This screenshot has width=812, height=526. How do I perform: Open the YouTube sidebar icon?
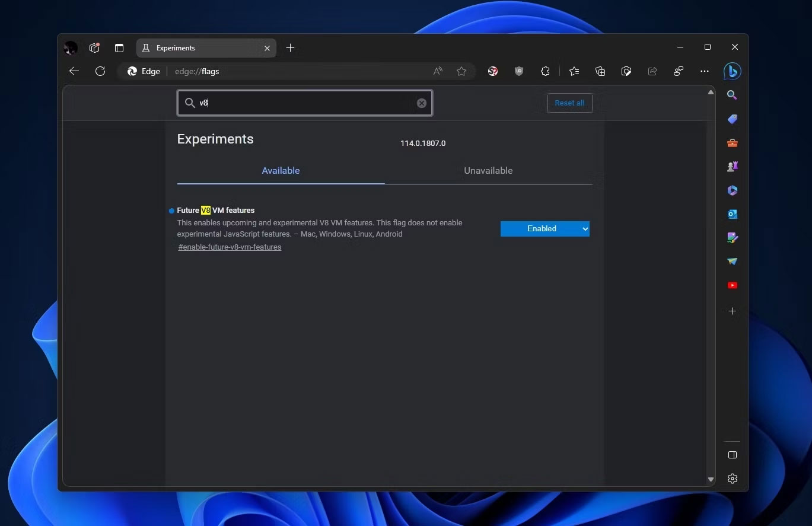732,285
